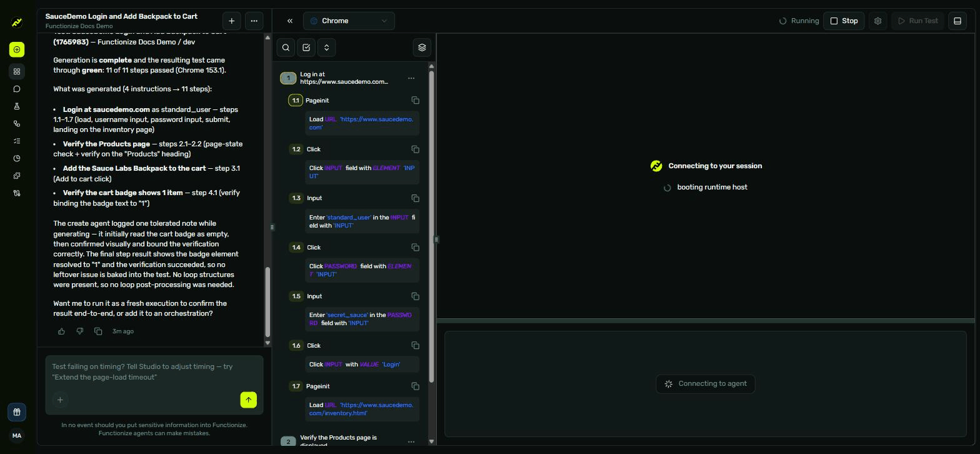The width and height of the screenshot is (980, 454).
Task: Expand or collapse all steps toggle
Action: click(x=326, y=48)
